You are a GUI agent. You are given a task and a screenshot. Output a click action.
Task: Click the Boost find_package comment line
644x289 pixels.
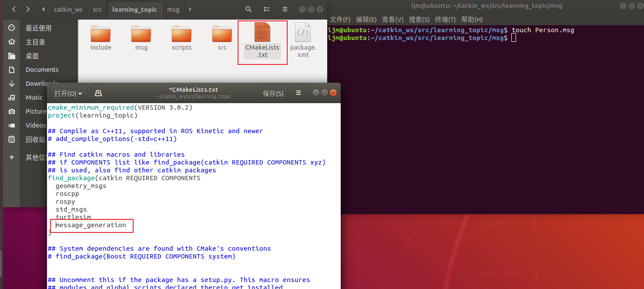point(142,256)
